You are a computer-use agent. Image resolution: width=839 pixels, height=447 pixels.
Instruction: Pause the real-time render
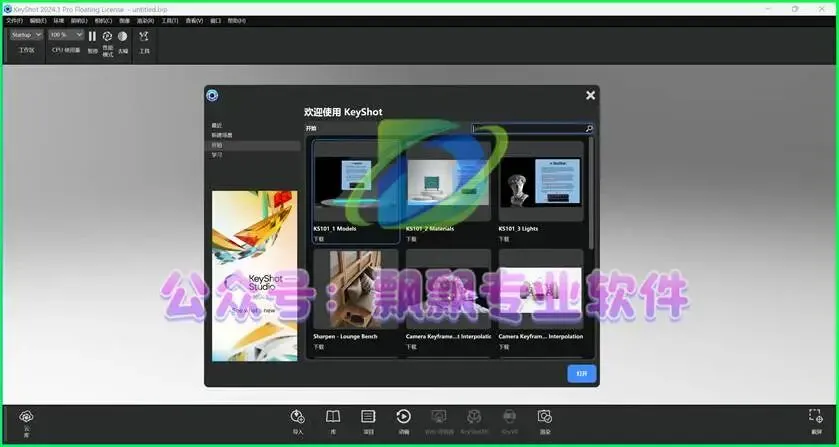click(x=93, y=36)
